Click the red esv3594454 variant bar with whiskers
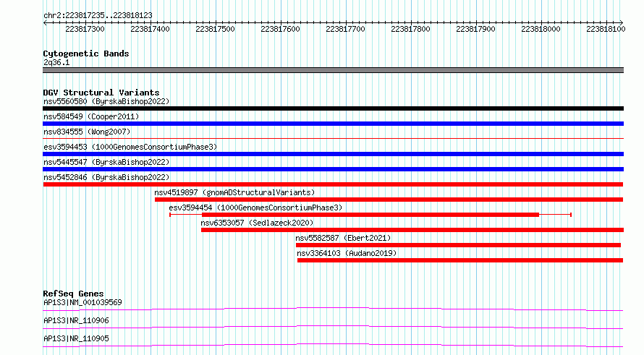The height and width of the screenshot is (355, 644). (x=370, y=215)
